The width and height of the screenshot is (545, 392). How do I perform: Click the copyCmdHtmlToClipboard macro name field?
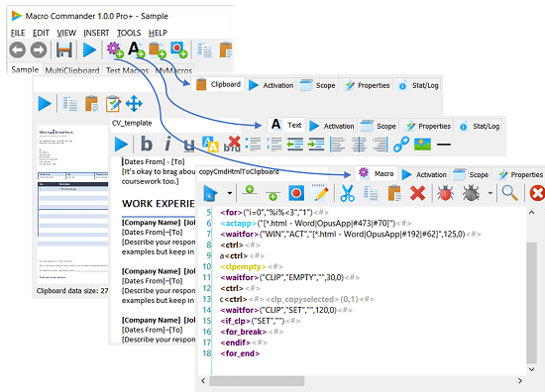pyautogui.click(x=263, y=171)
